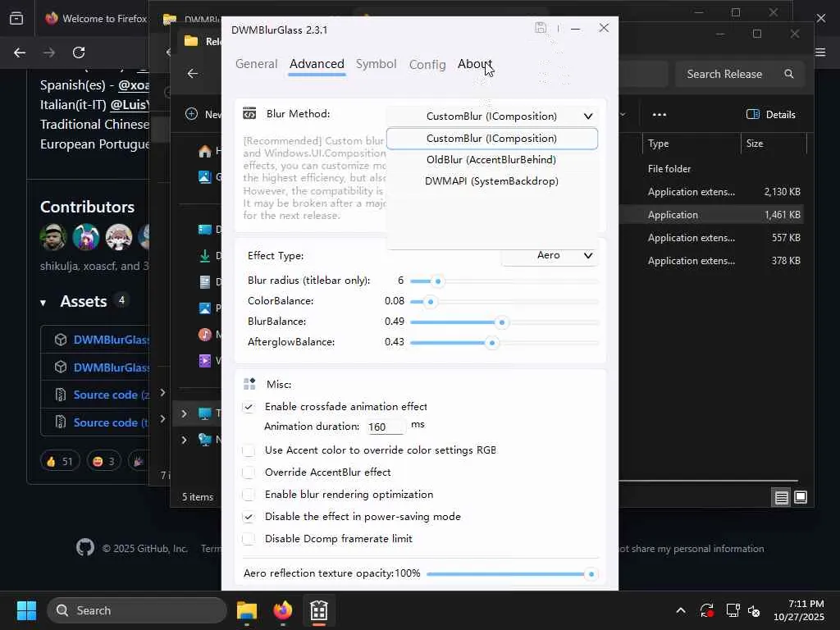Adjust Blur radius slider
840x630 pixels.
[x=438, y=281]
